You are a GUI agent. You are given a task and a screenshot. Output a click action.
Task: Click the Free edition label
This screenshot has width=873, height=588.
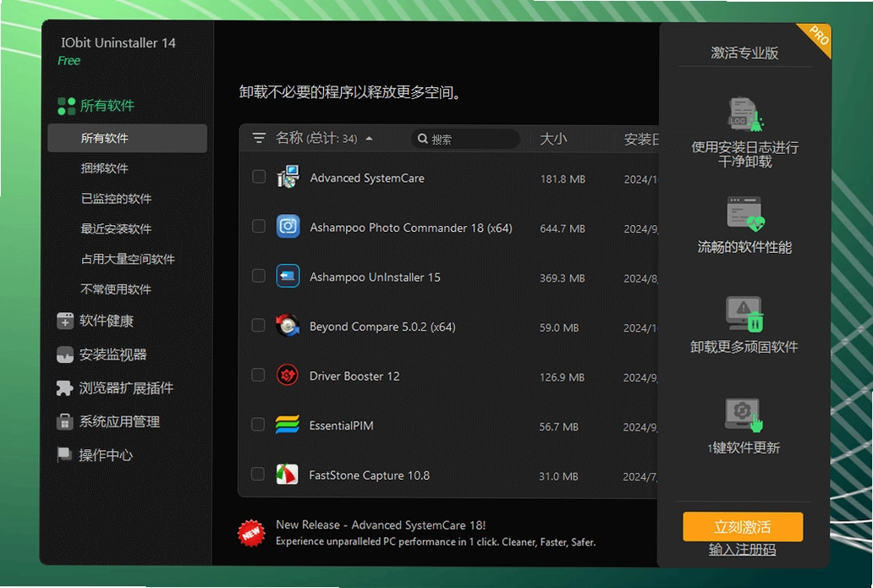point(69,61)
